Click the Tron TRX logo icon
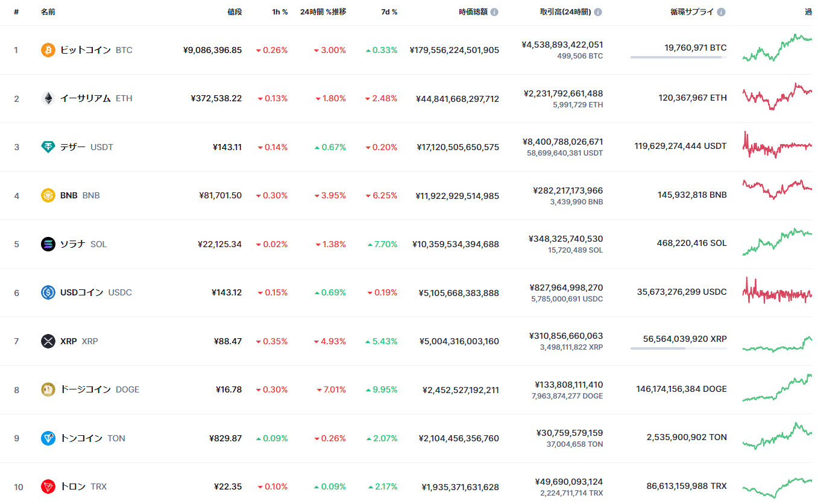 (x=48, y=487)
